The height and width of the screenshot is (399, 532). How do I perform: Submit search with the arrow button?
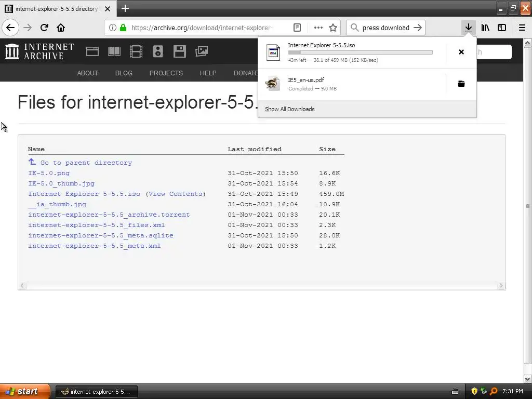point(418,28)
